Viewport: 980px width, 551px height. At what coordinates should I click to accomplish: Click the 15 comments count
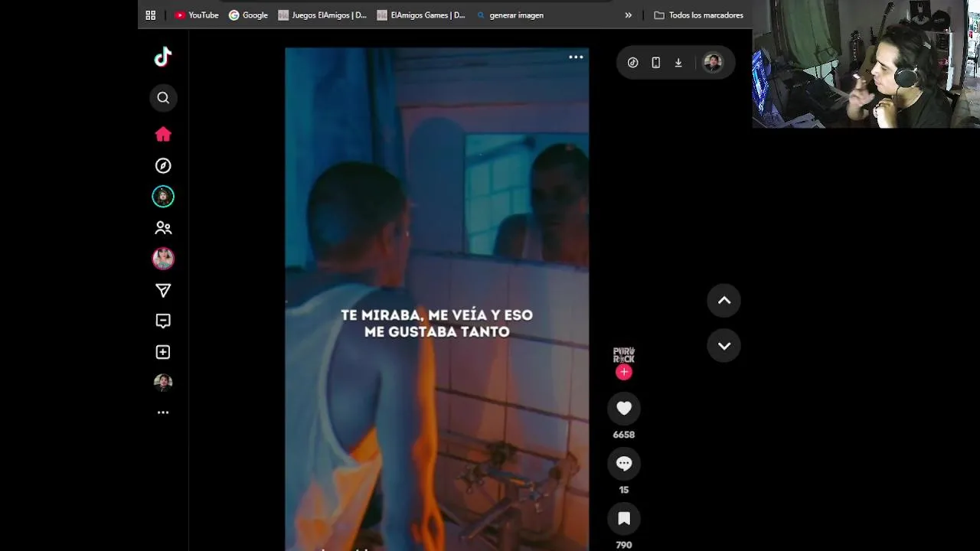coord(624,490)
